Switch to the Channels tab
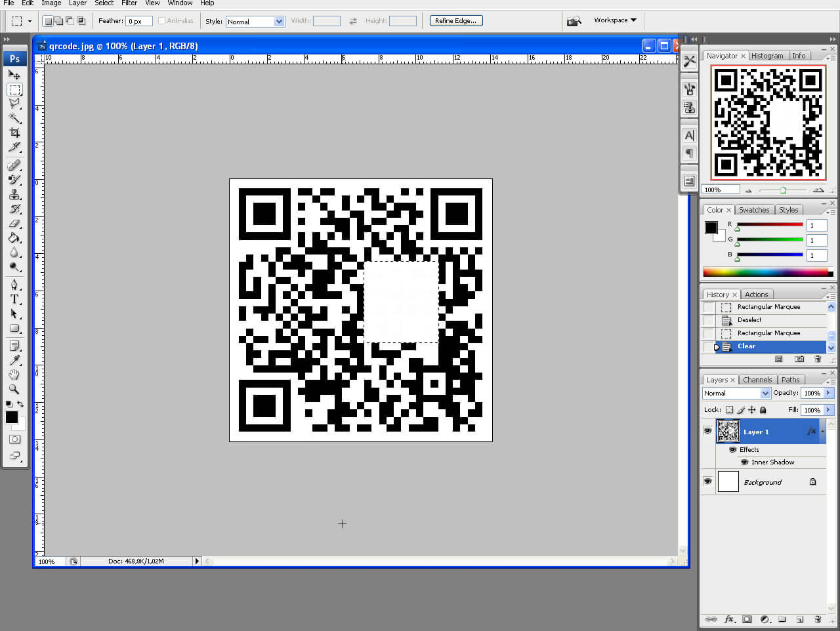840x631 pixels. click(757, 380)
